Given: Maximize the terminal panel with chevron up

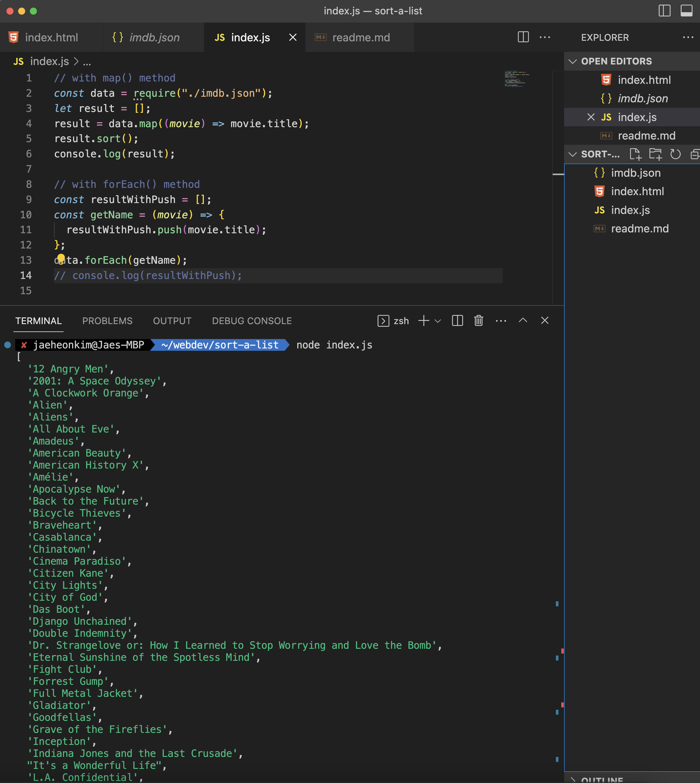Looking at the screenshot, I should (x=523, y=321).
